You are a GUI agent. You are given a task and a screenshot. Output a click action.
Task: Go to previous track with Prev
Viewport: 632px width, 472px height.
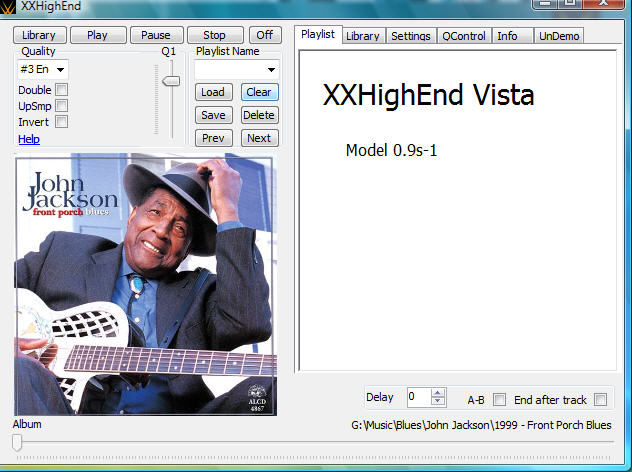[x=213, y=138]
